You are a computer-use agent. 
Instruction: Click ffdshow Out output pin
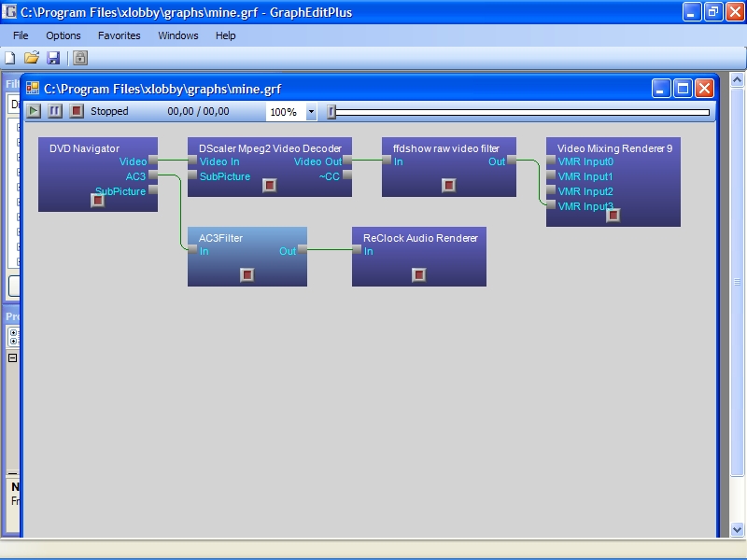(x=511, y=161)
